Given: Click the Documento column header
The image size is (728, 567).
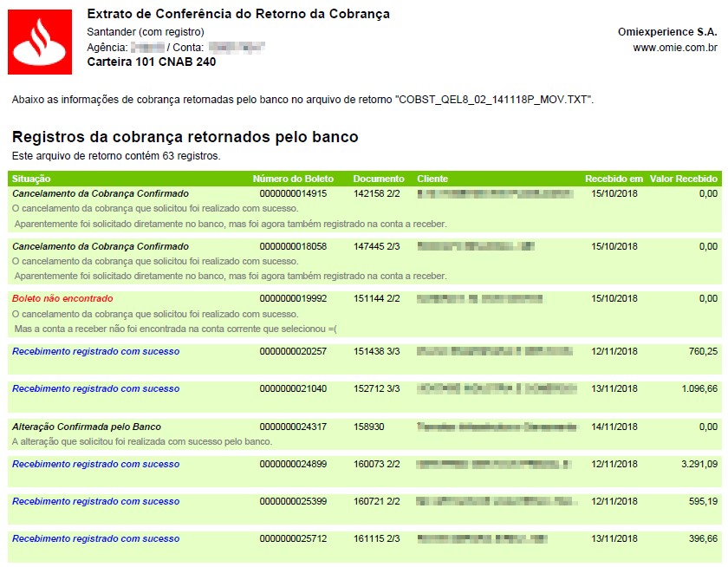Looking at the screenshot, I should tap(379, 179).
